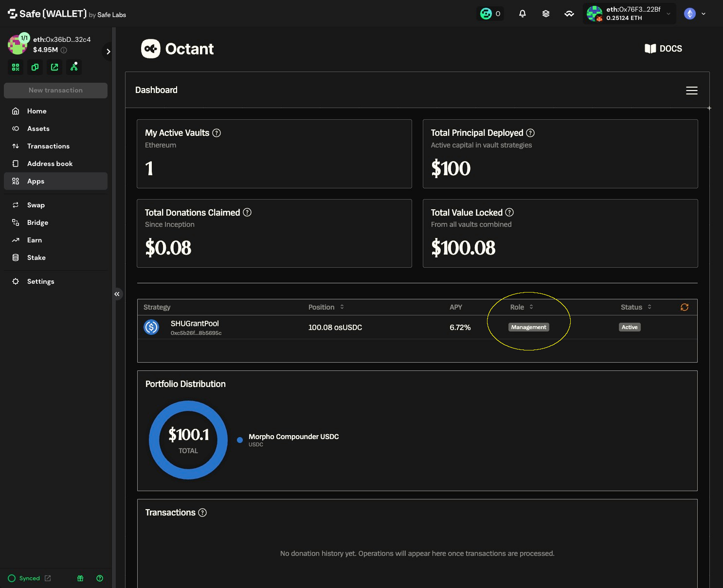Open Safe in block explorer icon

point(54,67)
